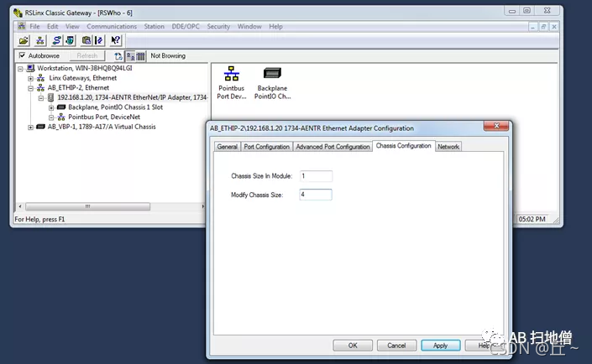Open the File menu

(x=34, y=26)
